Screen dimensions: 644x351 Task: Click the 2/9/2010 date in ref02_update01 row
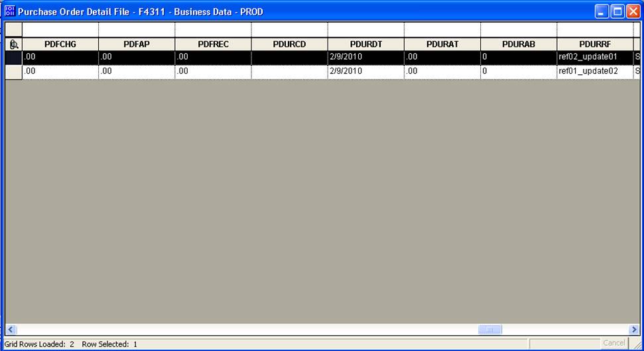366,57
